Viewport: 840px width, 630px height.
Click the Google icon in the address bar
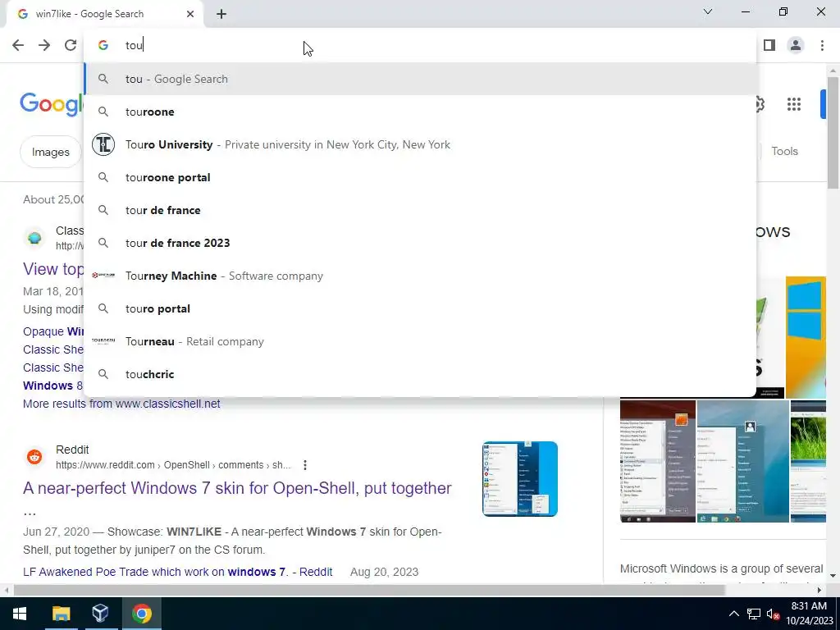pyautogui.click(x=103, y=45)
